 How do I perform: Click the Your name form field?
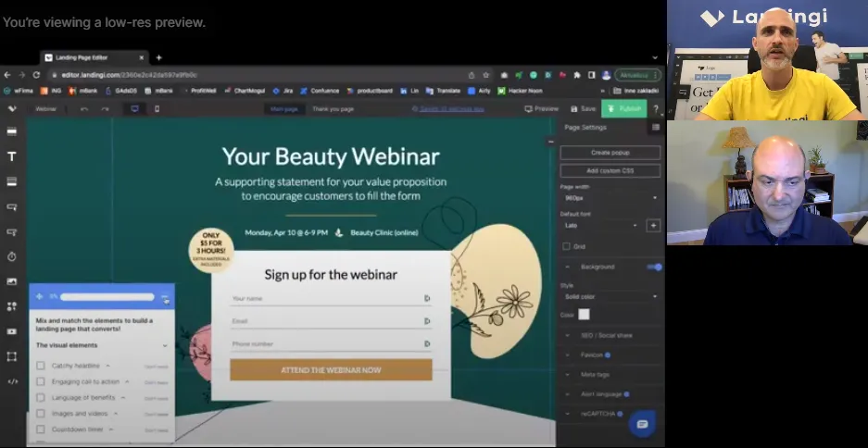[331, 299]
